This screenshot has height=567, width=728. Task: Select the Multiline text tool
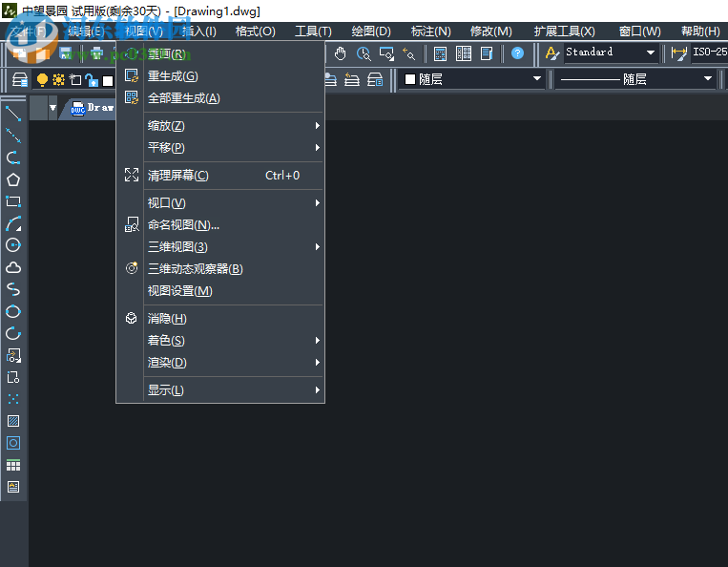click(x=13, y=487)
